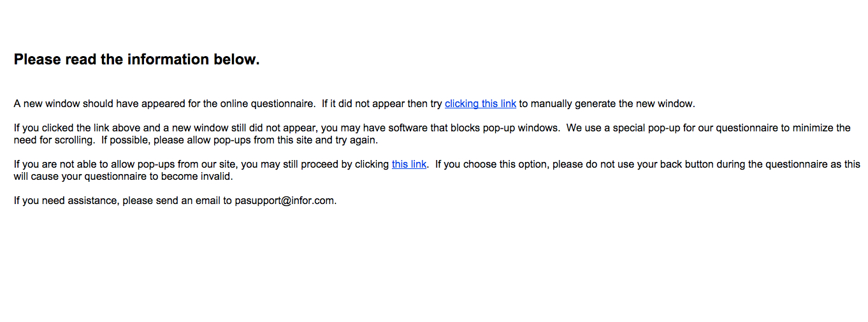Click the "If you clicked the link above" text
This screenshot has width=868, height=322.
pos(76,128)
